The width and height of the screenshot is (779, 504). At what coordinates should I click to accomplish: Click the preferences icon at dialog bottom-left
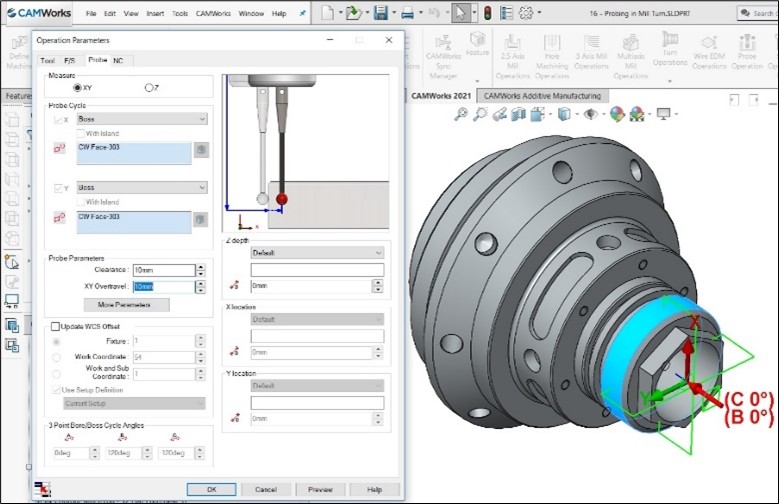[43, 489]
